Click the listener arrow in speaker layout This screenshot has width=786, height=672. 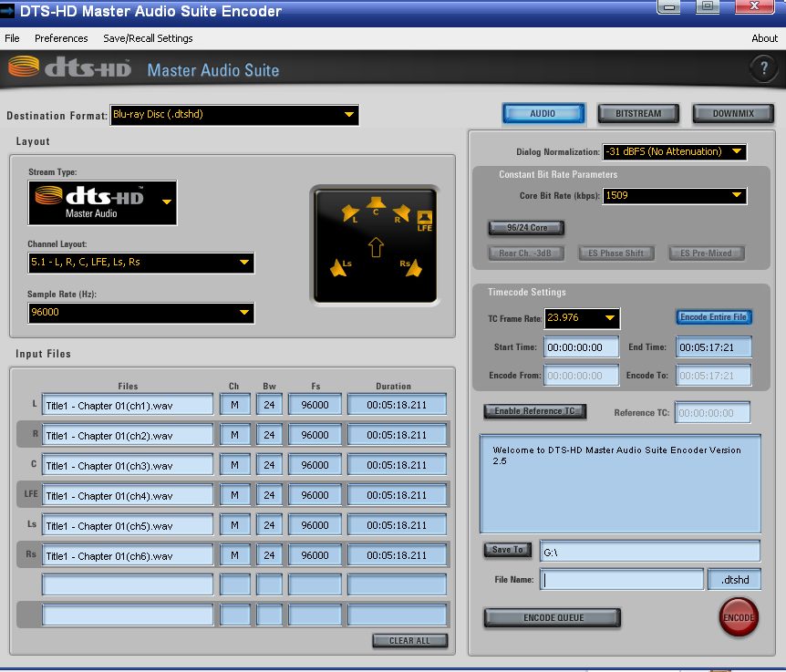click(x=376, y=247)
